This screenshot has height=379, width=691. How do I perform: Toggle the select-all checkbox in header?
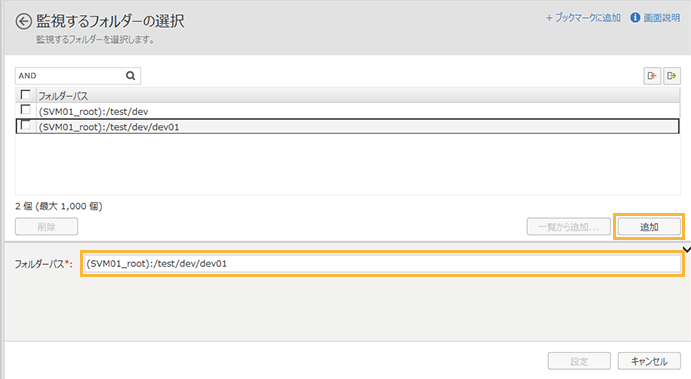point(26,94)
